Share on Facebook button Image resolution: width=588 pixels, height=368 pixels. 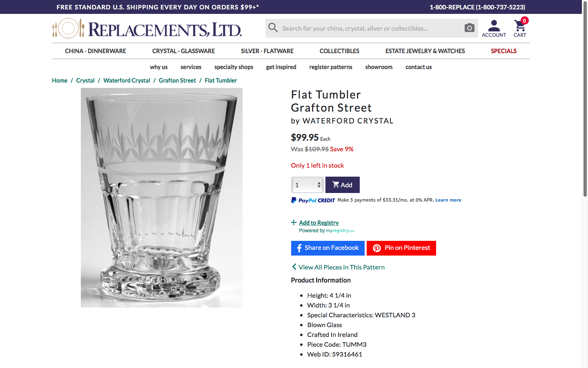[328, 248]
